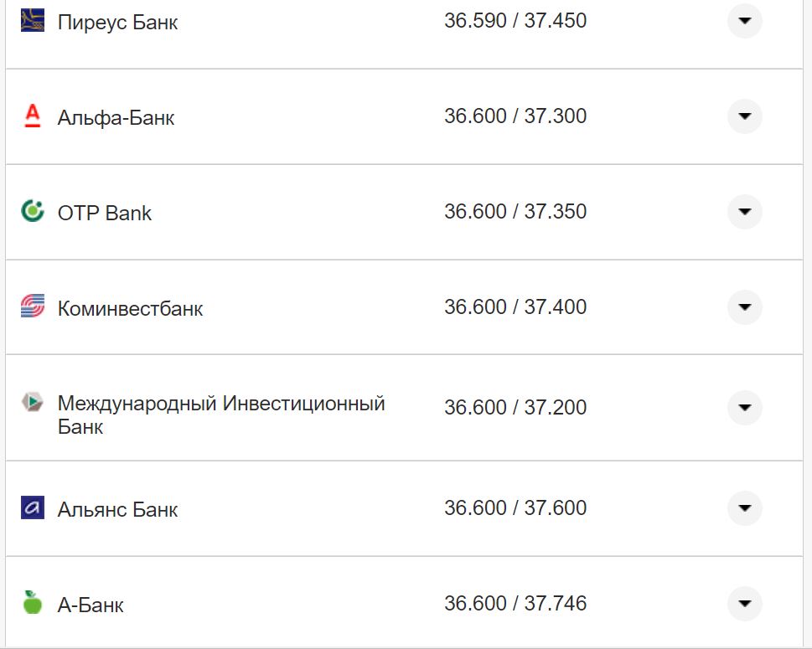Click the OTP Bank green logo icon
812x649 pixels.
coord(32,212)
